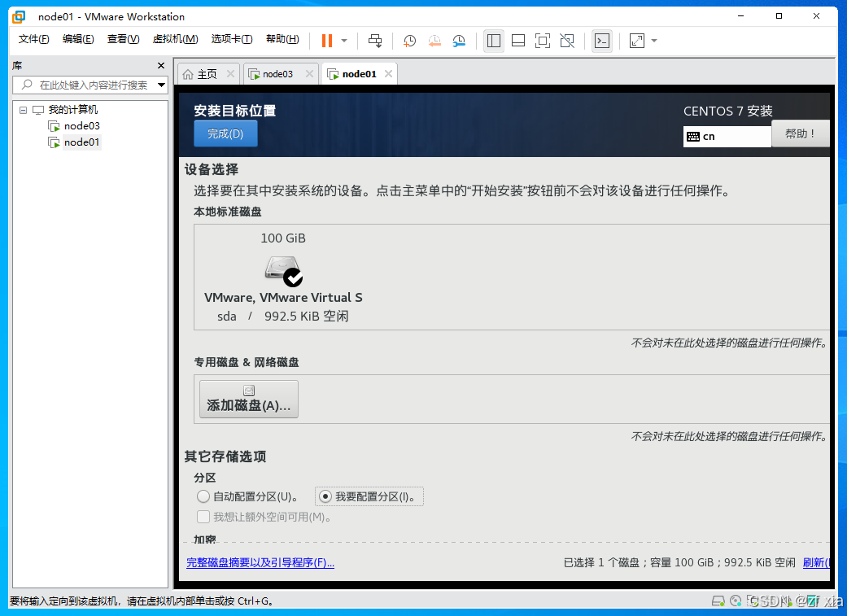The width and height of the screenshot is (847, 616).
Task: Close the node03 tab
Action: pyautogui.click(x=309, y=74)
